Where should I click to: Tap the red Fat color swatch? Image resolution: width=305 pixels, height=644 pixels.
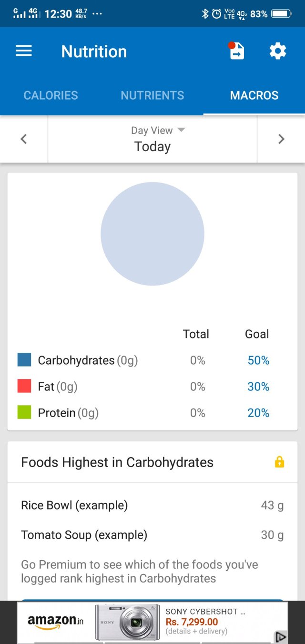pos(24,386)
